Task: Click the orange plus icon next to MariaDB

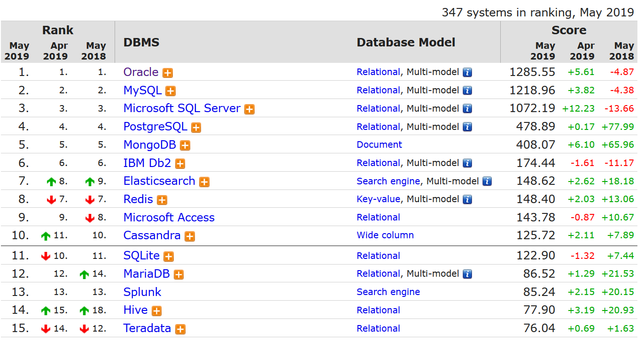Action: tap(178, 275)
